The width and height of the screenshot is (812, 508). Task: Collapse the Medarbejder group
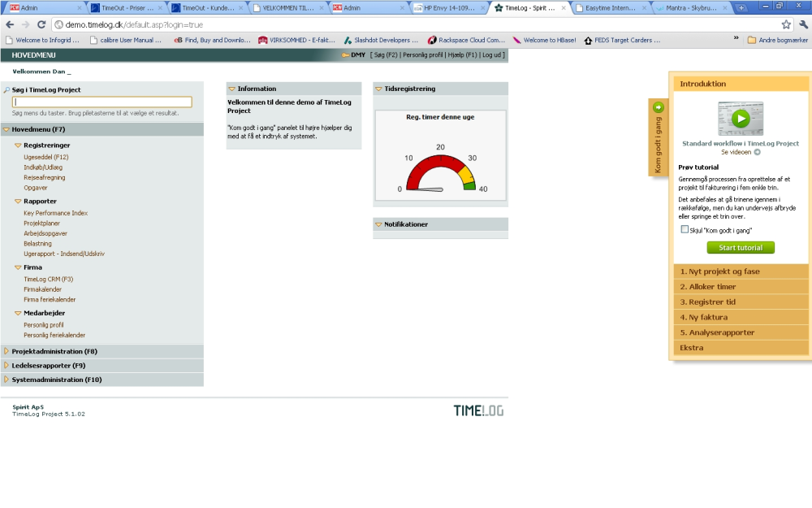pyautogui.click(x=18, y=313)
